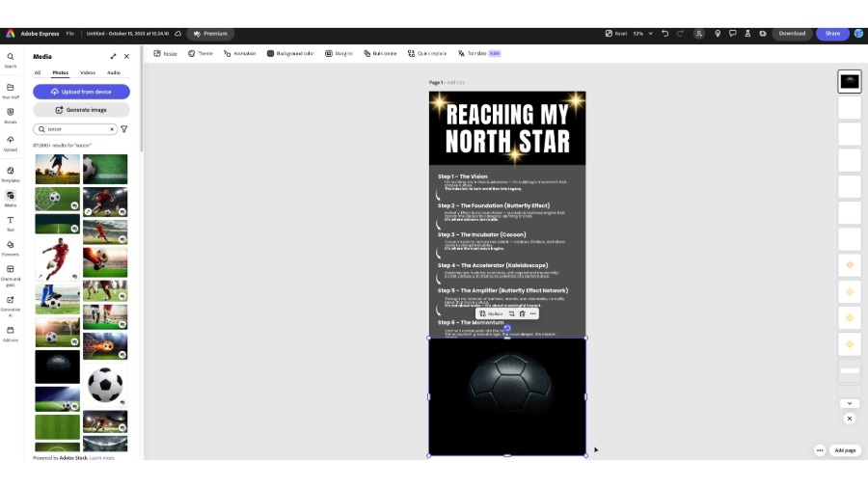
Task: Open Quick replace
Action: (427, 54)
